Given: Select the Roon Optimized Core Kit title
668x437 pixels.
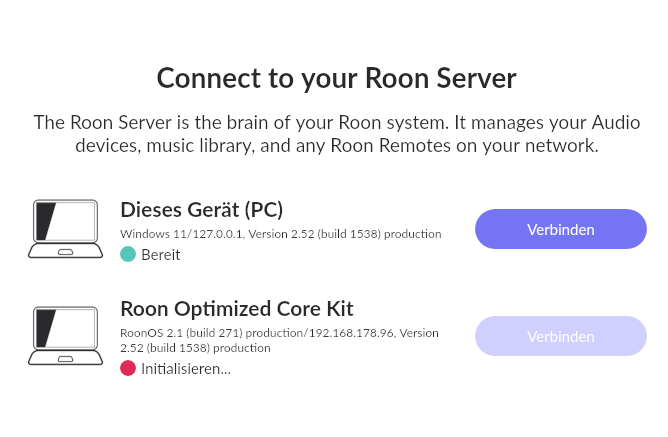Looking at the screenshot, I should click(237, 309).
